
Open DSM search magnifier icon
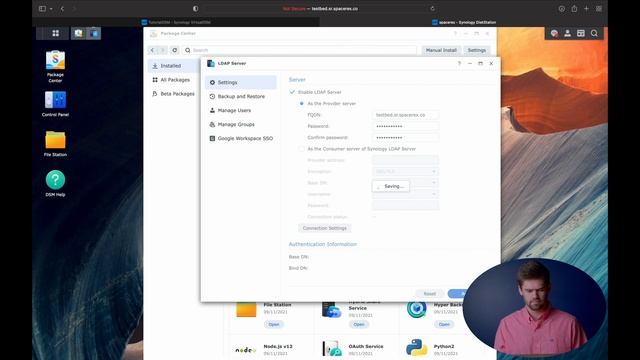(x=594, y=33)
